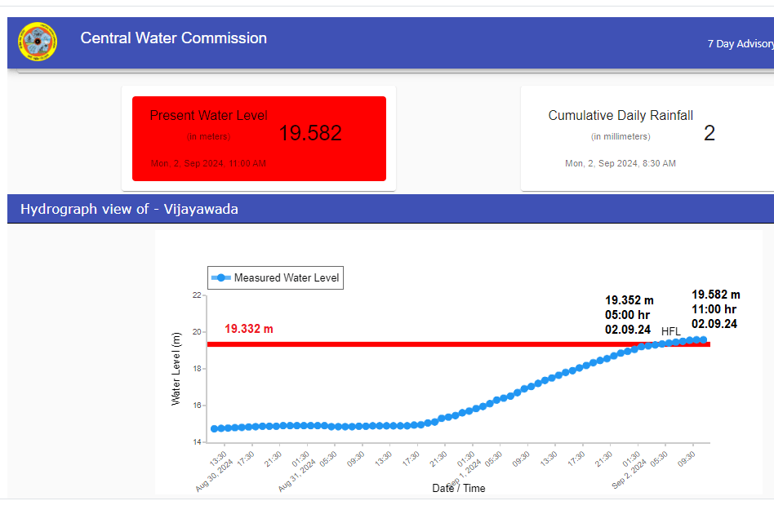Open the 7 Day Advisory menu
The height and width of the screenshot is (532, 774).
[740, 44]
